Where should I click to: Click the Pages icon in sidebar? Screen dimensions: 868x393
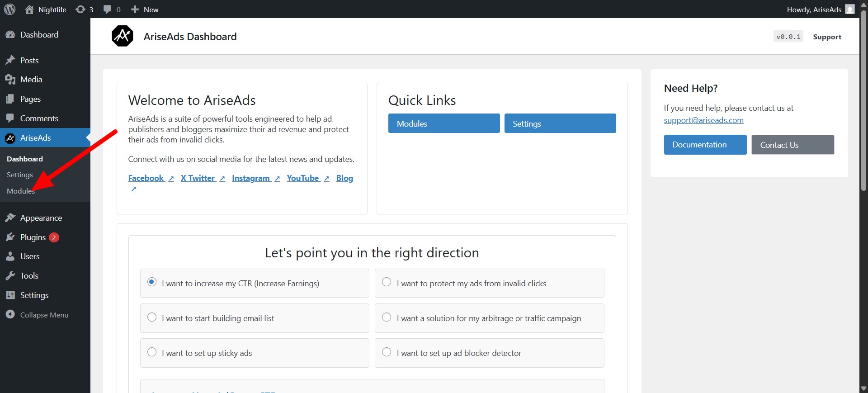pos(10,99)
